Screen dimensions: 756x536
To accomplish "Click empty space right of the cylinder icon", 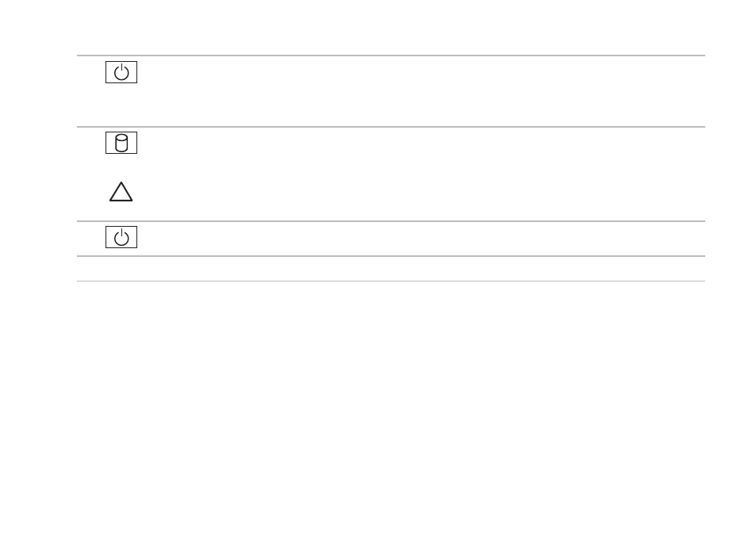I will (421, 143).
